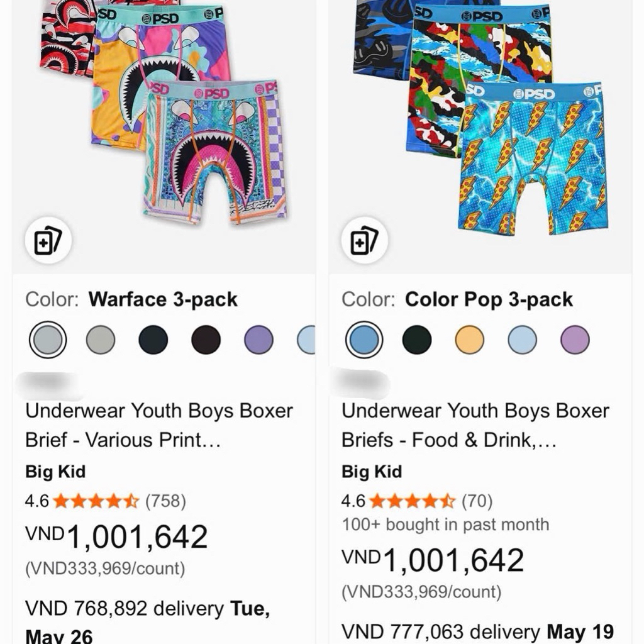Screen dimensions: 644x644
Task: Tap the view-similar icon on the Warface product
Action: point(48,241)
